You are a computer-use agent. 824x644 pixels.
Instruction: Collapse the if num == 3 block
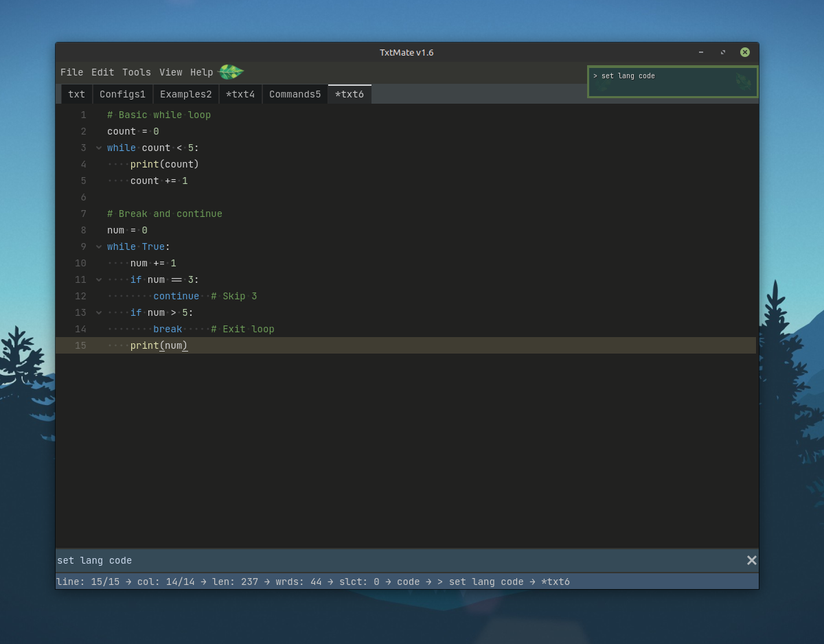(x=99, y=279)
